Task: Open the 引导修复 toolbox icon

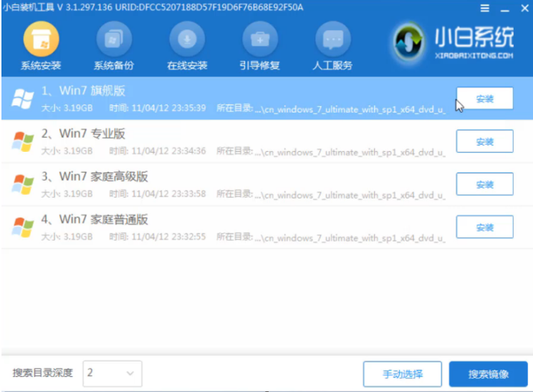Action: [260, 39]
